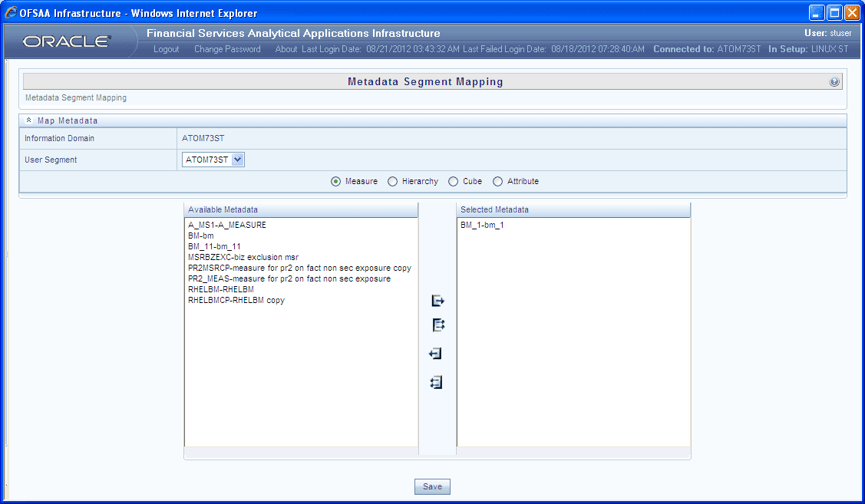Select RHELBMCP-RHELBM copy item

(236, 300)
